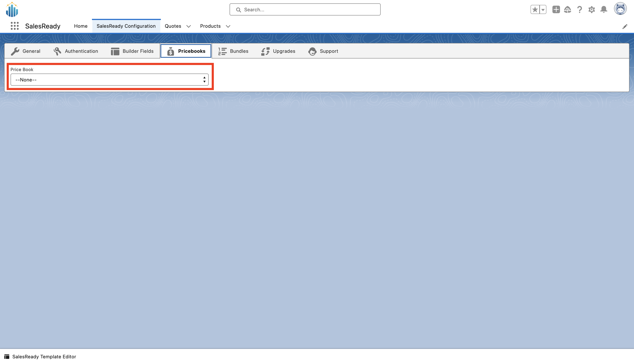This screenshot has width=634, height=364.
Task: Open the user profile avatar
Action: pyautogui.click(x=620, y=9)
